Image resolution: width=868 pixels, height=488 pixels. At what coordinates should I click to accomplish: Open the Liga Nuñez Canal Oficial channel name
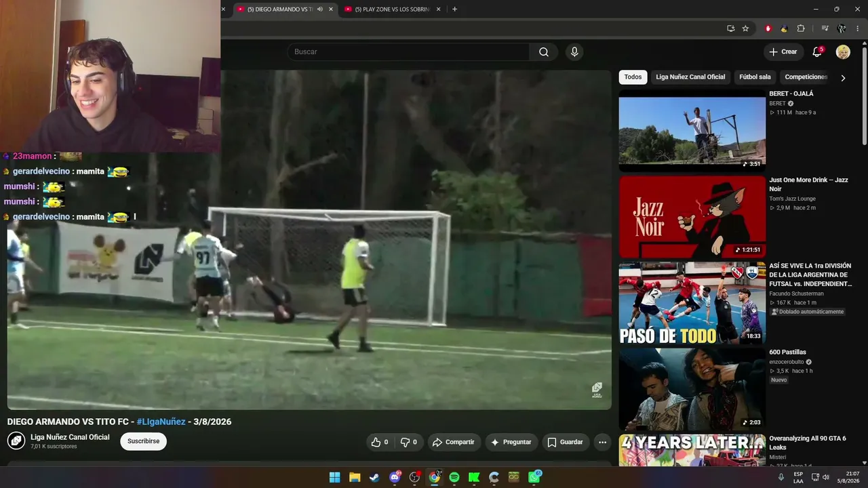70,437
